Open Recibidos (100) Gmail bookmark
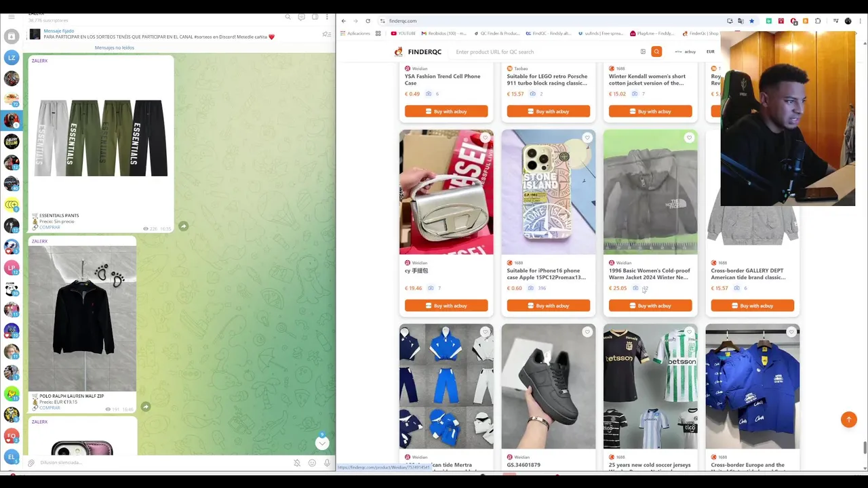The width and height of the screenshot is (868, 488). [444, 33]
